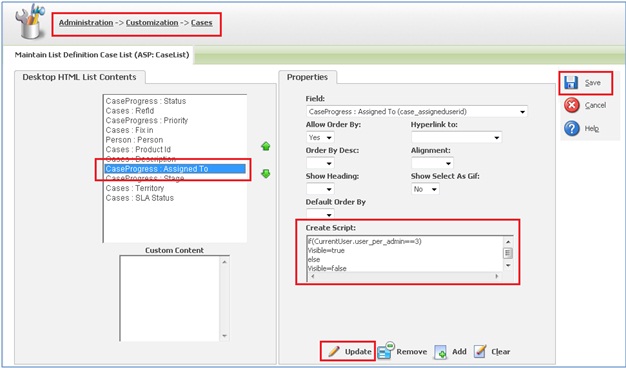Viewport: 626px width, 368px height.
Task: Click the Remove button label
Action: 412,352
